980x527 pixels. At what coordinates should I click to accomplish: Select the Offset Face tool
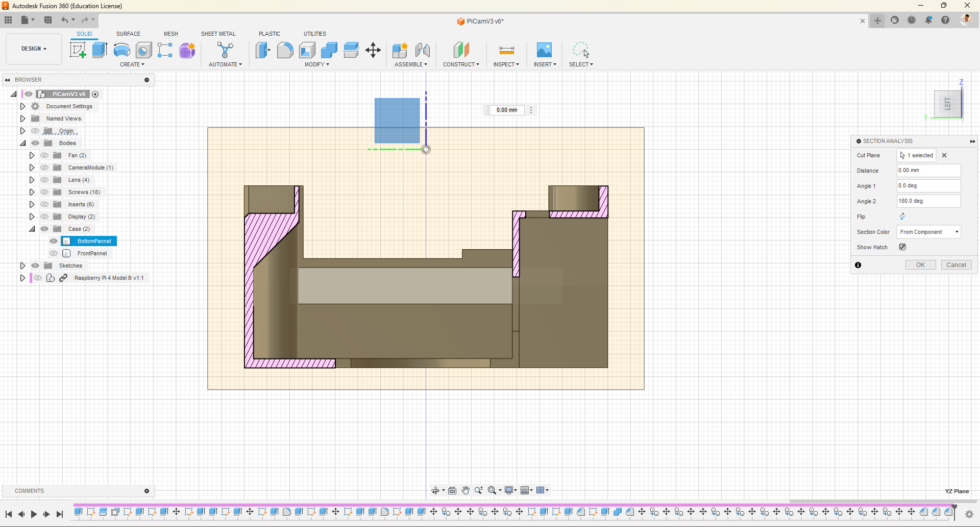[351, 50]
